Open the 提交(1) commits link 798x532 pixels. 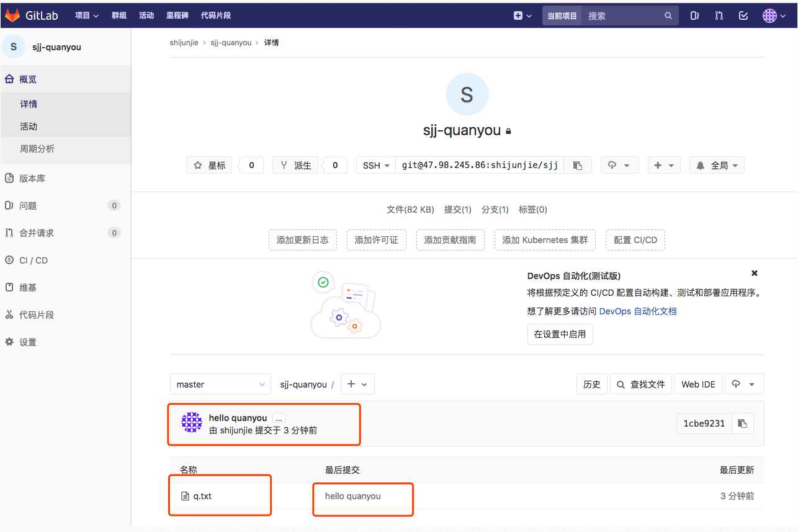coord(458,210)
